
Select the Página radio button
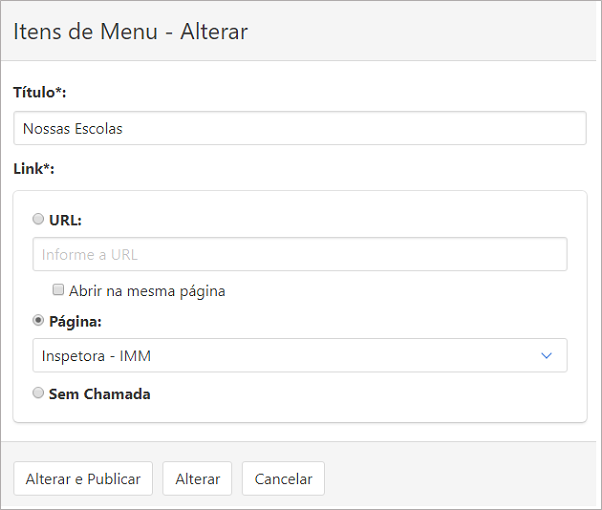pyautogui.click(x=38, y=320)
